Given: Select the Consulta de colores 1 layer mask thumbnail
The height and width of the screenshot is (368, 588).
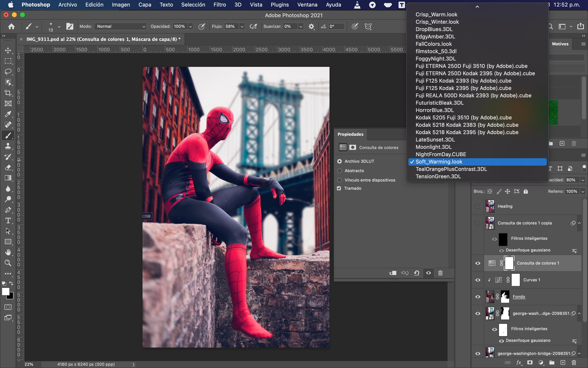Looking at the screenshot, I should tap(509, 263).
